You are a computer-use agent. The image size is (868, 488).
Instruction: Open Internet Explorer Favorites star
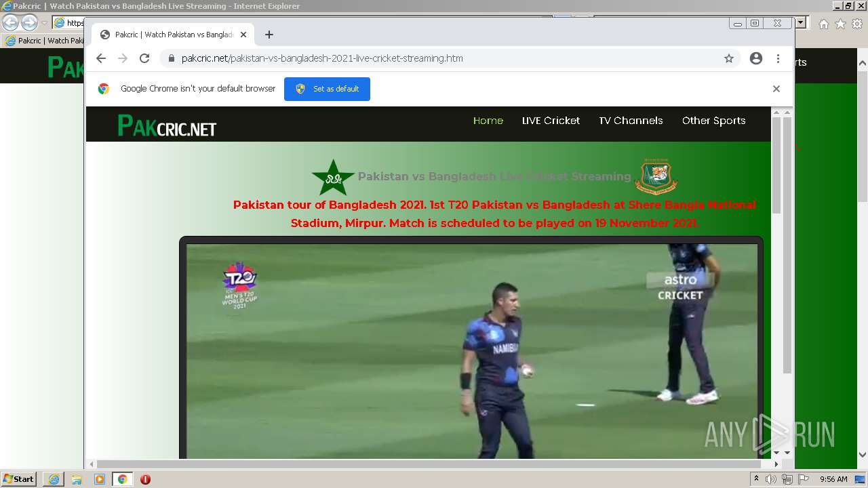click(x=840, y=24)
